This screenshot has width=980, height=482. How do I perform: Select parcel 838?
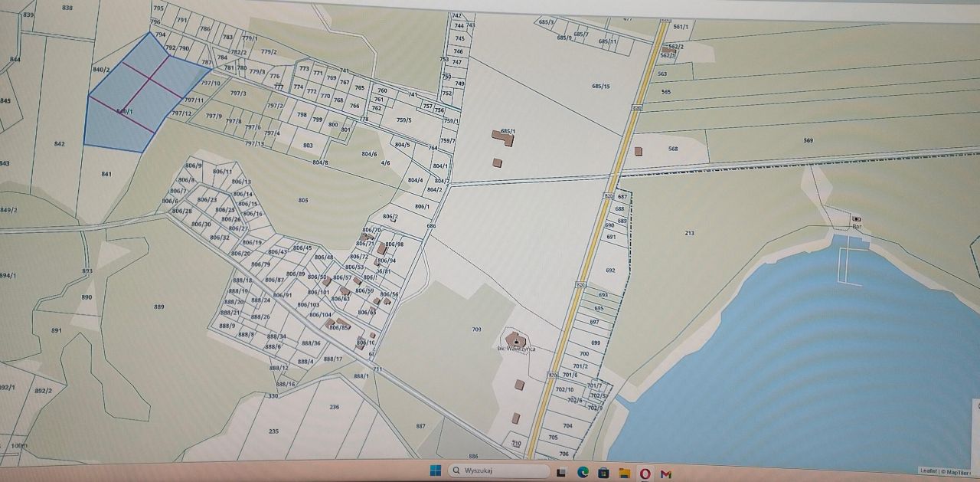pos(67,8)
